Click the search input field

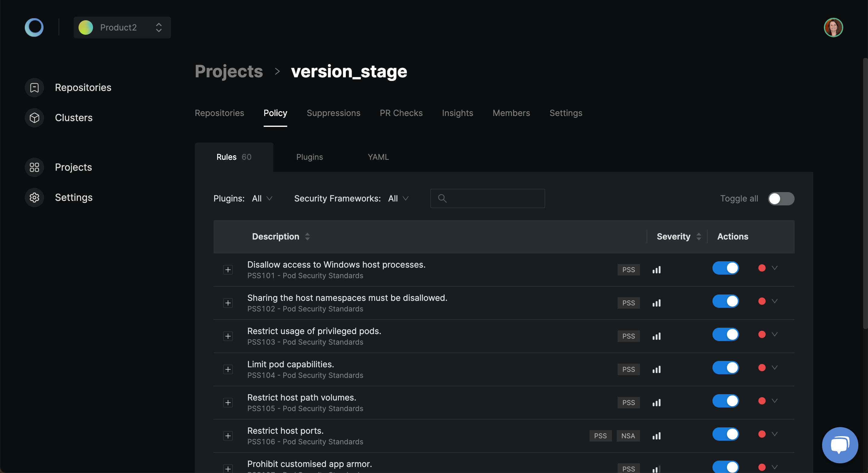pyautogui.click(x=487, y=198)
